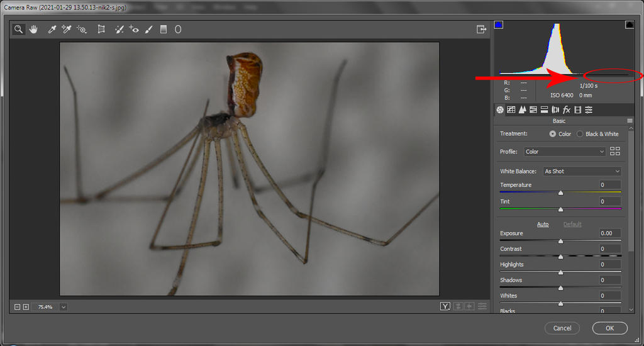
Task: Switch to the Tone Curve tab
Action: click(x=511, y=109)
